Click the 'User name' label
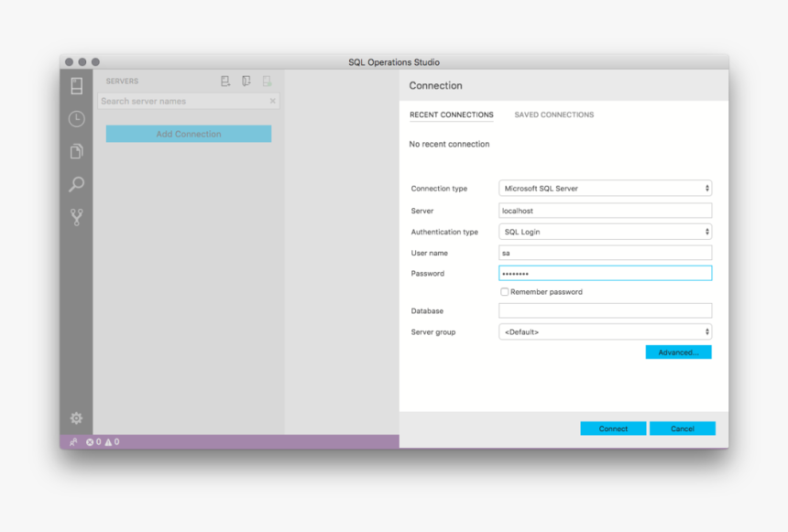This screenshot has width=788, height=532. [x=429, y=253]
